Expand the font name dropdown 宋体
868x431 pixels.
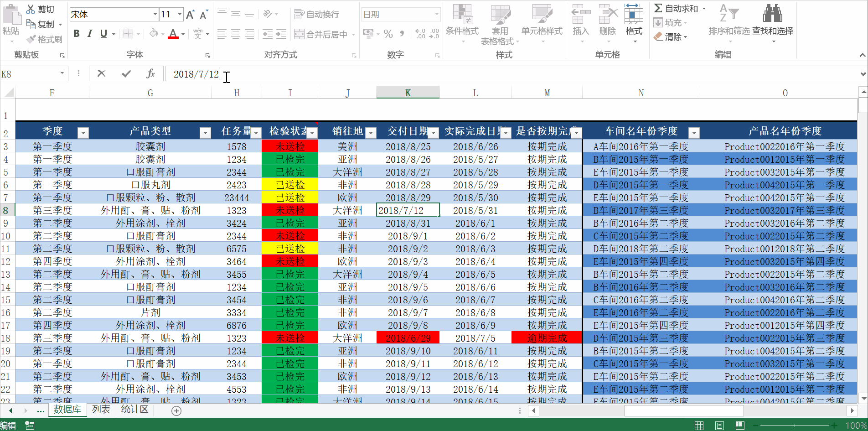pos(155,15)
